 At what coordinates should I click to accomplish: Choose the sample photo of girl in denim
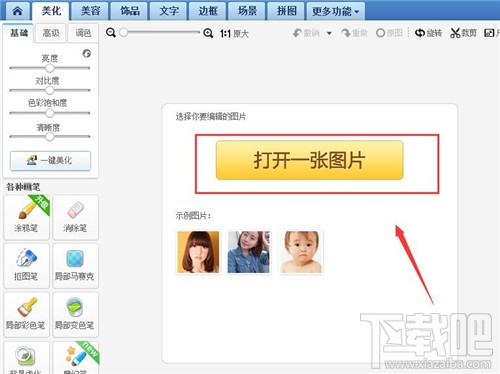(249, 252)
